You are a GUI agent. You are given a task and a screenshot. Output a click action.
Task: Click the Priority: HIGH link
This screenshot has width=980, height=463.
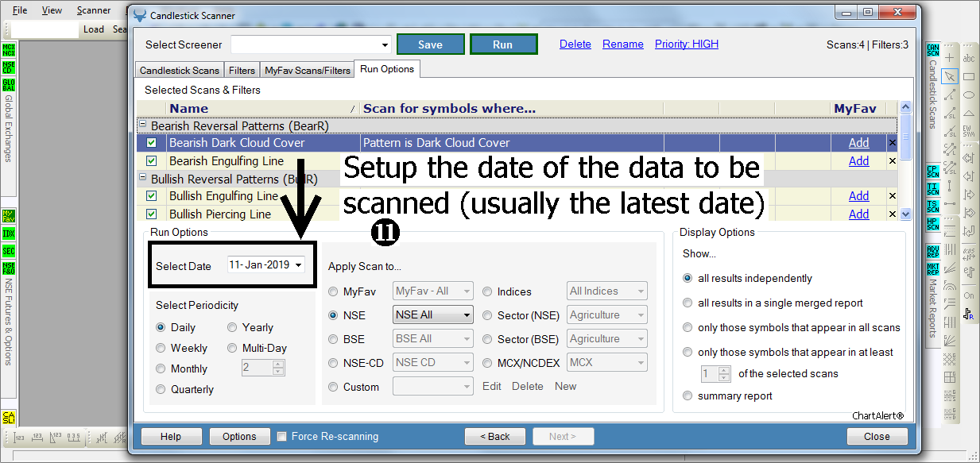coord(687,44)
